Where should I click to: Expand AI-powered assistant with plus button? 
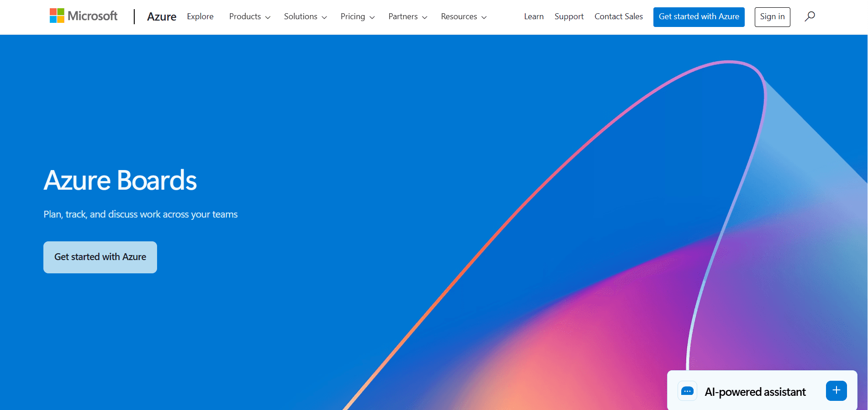click(836, 390)
